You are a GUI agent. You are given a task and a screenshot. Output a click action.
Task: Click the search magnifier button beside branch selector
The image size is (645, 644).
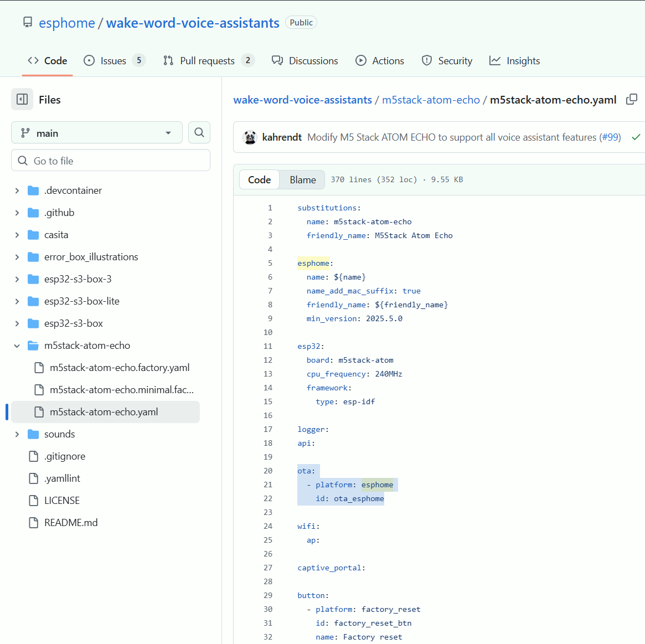pos(199,132)
